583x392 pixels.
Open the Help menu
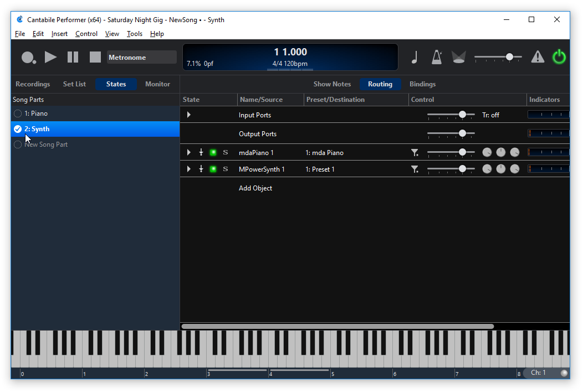(157, 34)
